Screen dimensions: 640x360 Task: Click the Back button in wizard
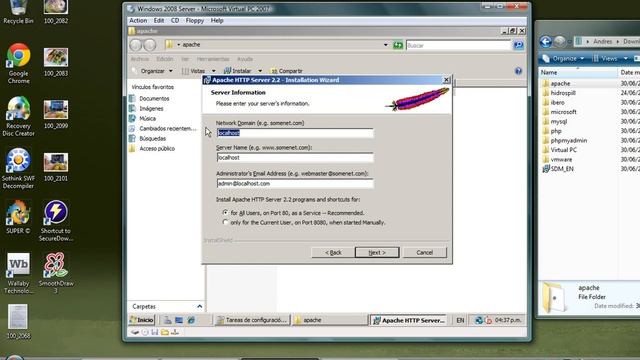333,253
